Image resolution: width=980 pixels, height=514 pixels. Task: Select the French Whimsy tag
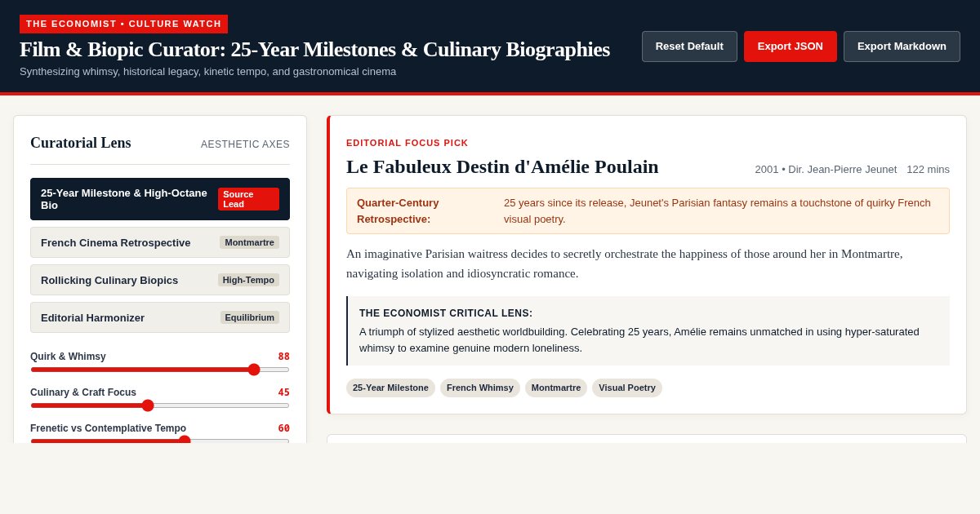click(480, 388)
